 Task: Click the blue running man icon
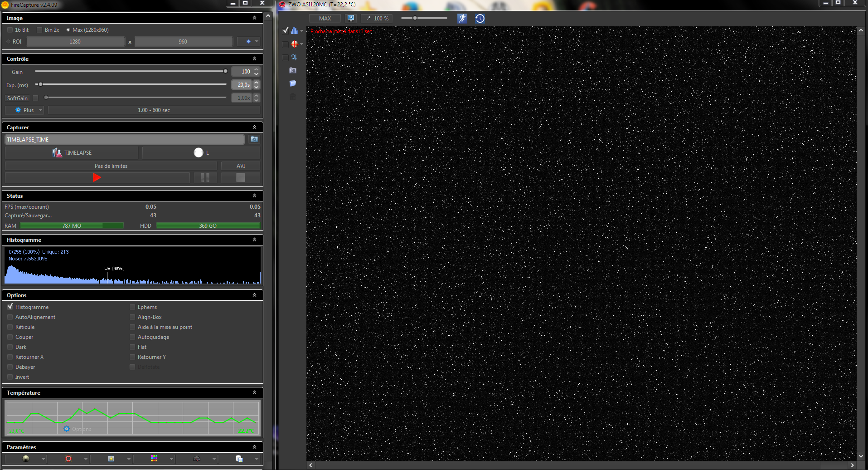(x=462, y=18)
